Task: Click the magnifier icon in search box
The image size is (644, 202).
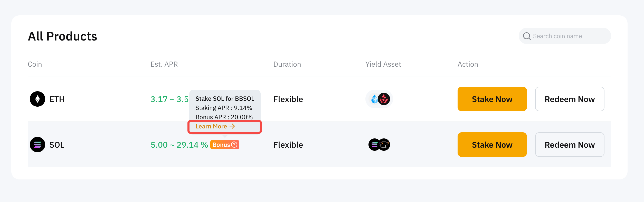Action: [x=527, y=36]
